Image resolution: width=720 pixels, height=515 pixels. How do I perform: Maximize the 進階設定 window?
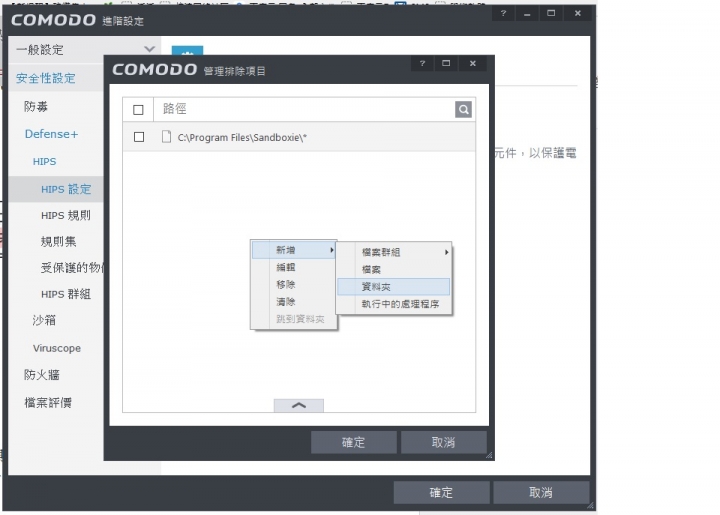[x=551, y=13]
